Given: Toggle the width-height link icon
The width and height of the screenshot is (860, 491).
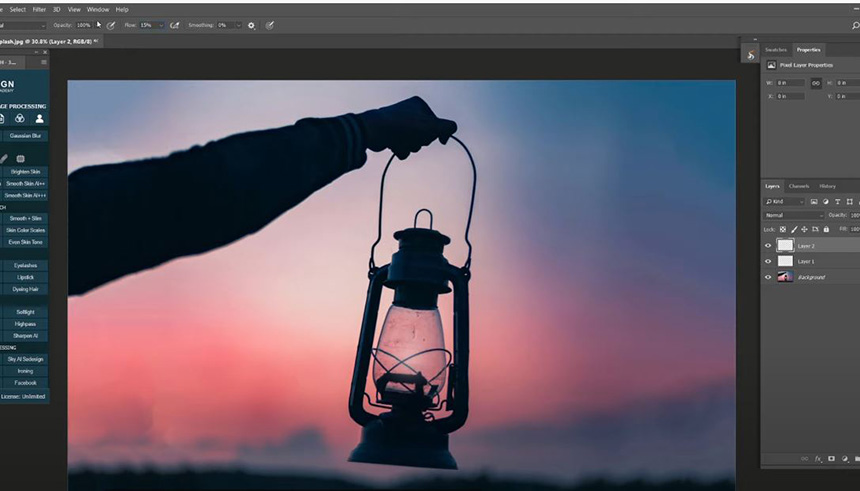Looking at the screenshot, I should point(816,83).
